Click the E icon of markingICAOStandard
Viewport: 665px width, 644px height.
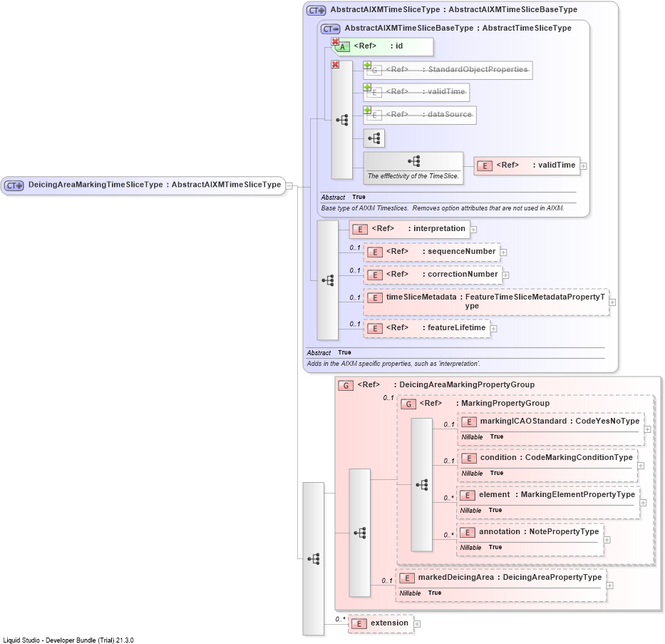[x=469, y=422]
